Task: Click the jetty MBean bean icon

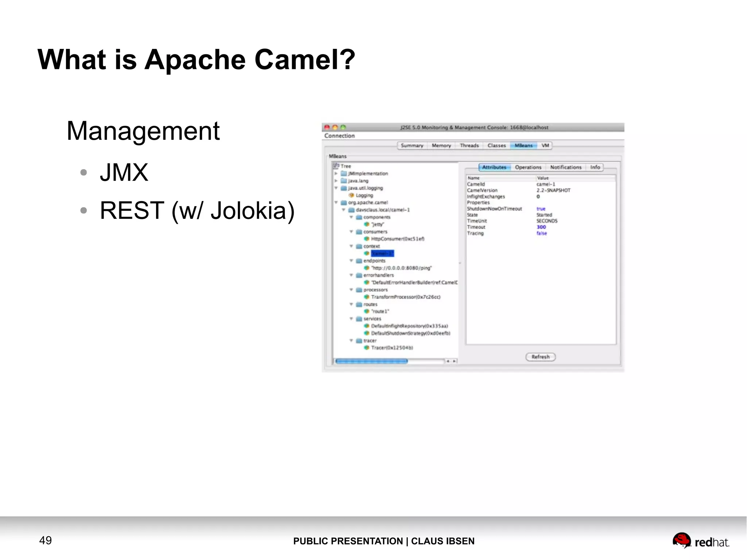Action: point(367,224)
